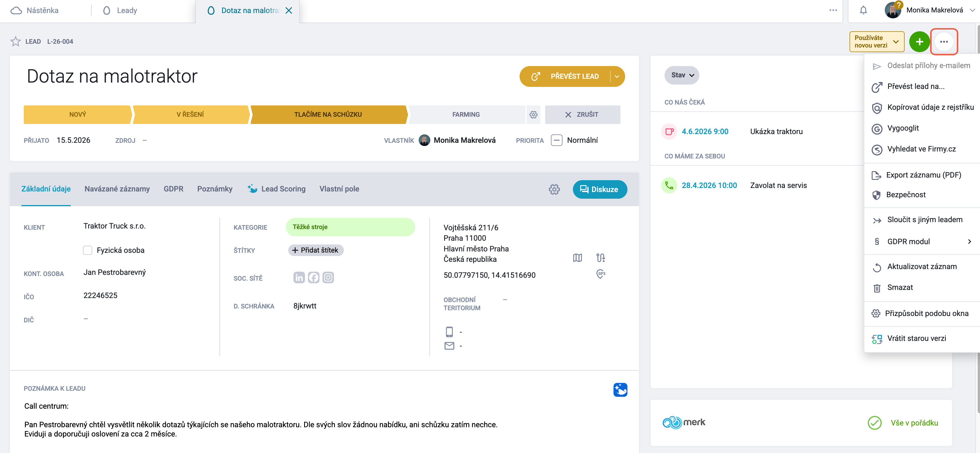Choose Export záznamu (PDF)
The height and width of the screenshot is (453, 980).
tap(922, 175)
